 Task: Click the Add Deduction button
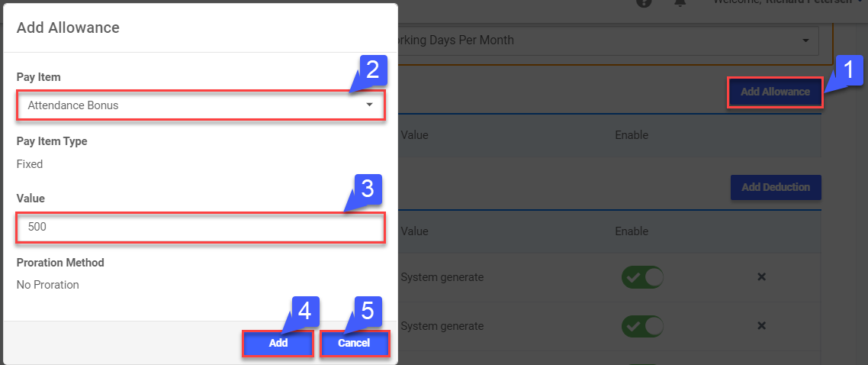[775, 187]
